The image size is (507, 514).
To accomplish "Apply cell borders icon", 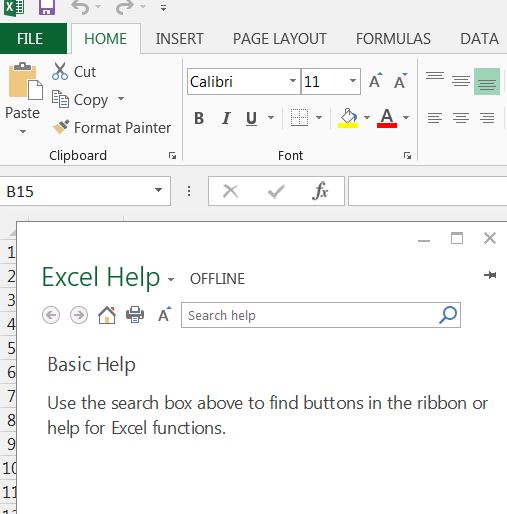I will coord(299,118).
